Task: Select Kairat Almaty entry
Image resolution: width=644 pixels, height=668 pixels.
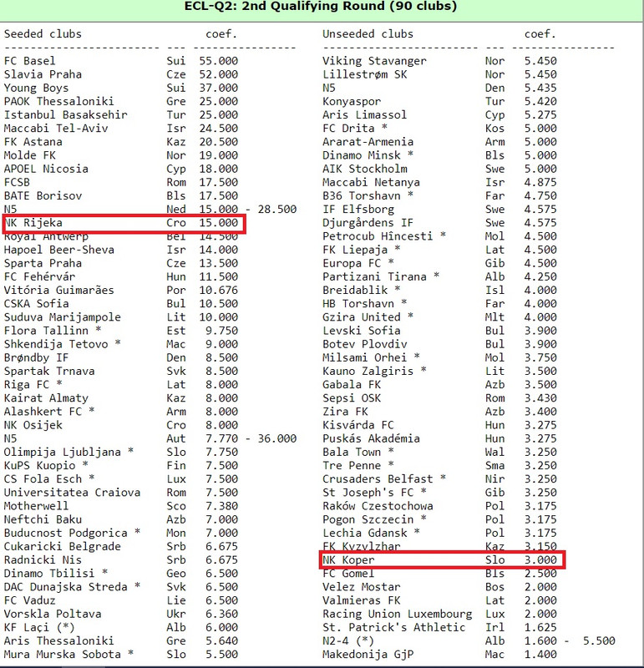Action: click(46, 398)
